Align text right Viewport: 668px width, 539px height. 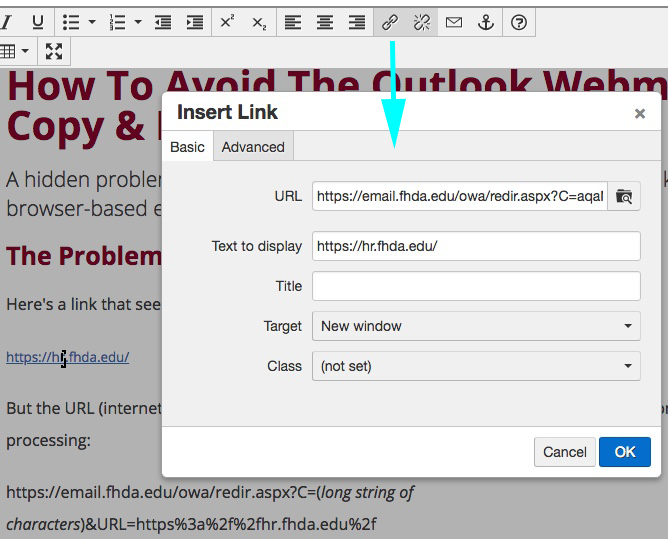357,22
